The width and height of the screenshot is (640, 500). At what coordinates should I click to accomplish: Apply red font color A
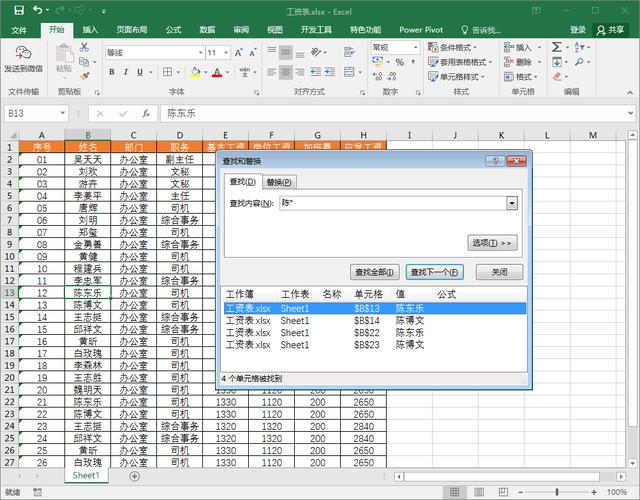click(x=217, y=72)
